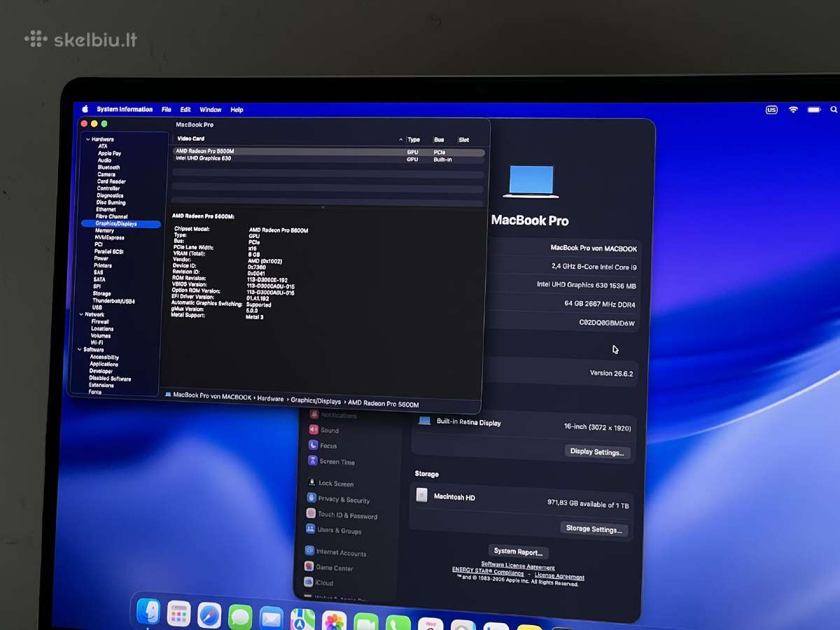
Task: Click the battery status icon
Action: pos(813,110)
